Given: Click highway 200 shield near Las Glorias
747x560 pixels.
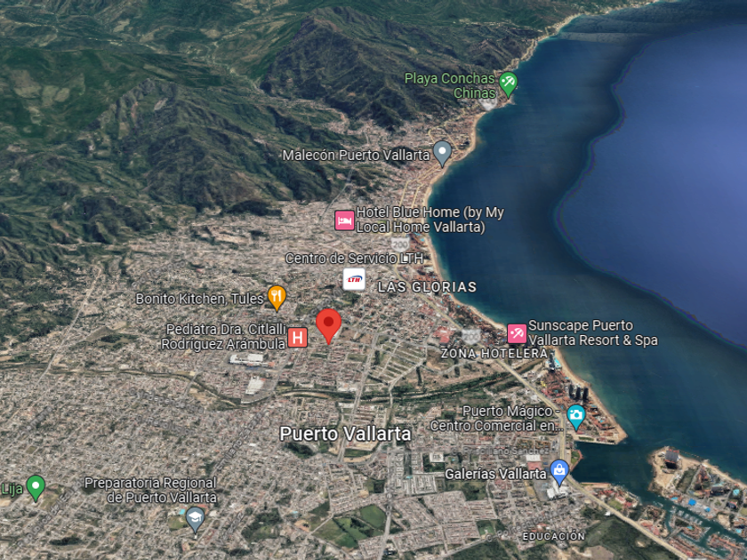Looking at the screenshot, I should 400,244.
